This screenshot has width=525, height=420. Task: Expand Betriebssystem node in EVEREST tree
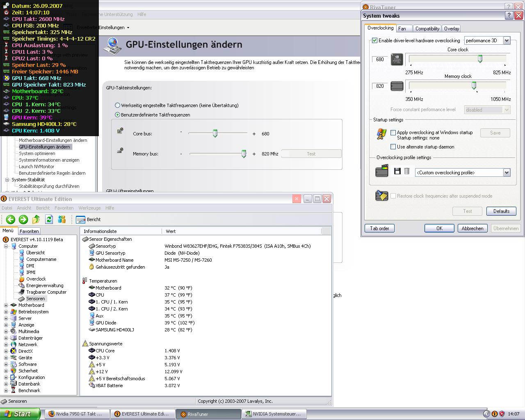pyautogui.click(x=6, y=312)
